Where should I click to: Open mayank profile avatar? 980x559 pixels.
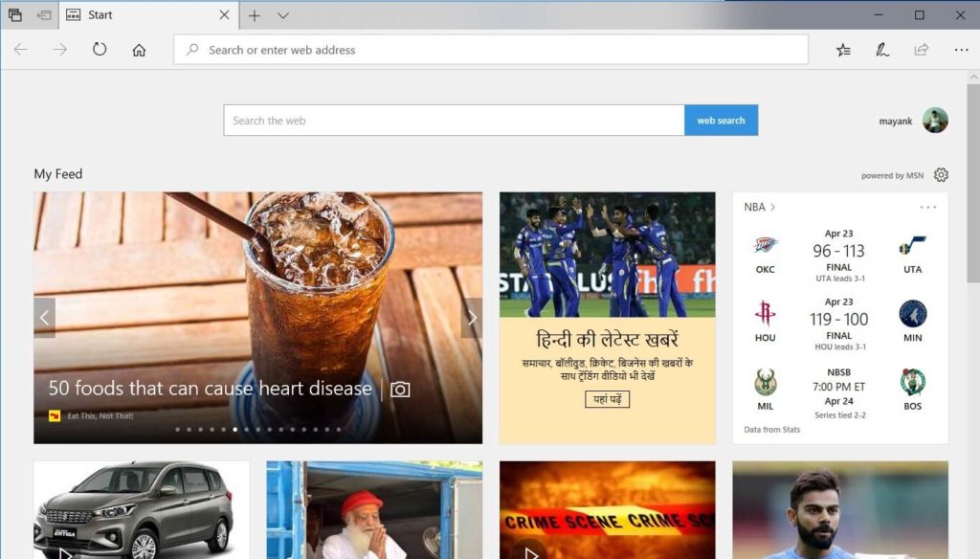point(935,121)
